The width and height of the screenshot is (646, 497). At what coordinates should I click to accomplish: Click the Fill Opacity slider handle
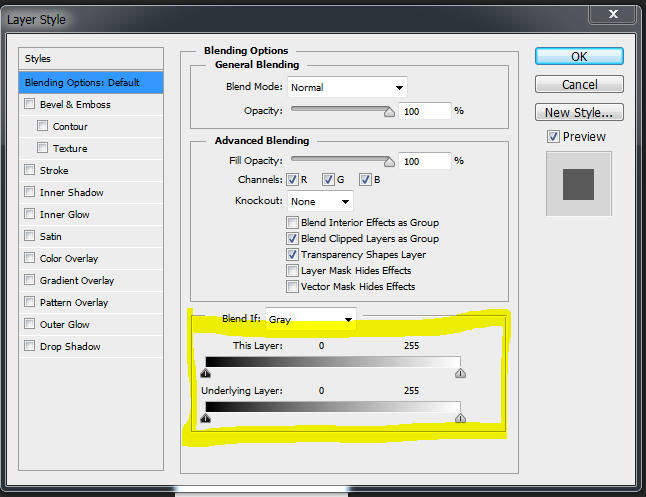[389, 162]
